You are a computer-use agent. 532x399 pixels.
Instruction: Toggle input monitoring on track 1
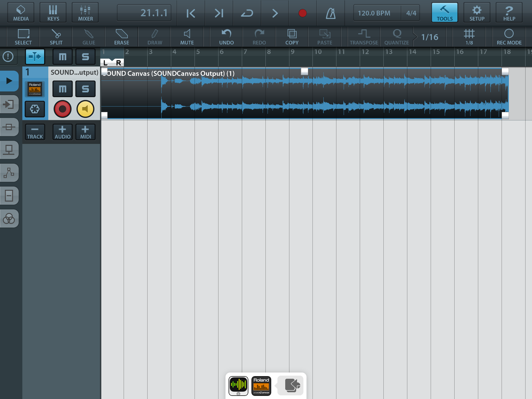[85, 109]
